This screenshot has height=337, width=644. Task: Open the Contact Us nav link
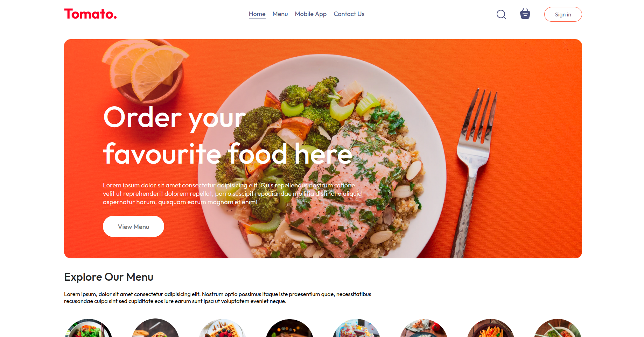[x=349, y=14]
